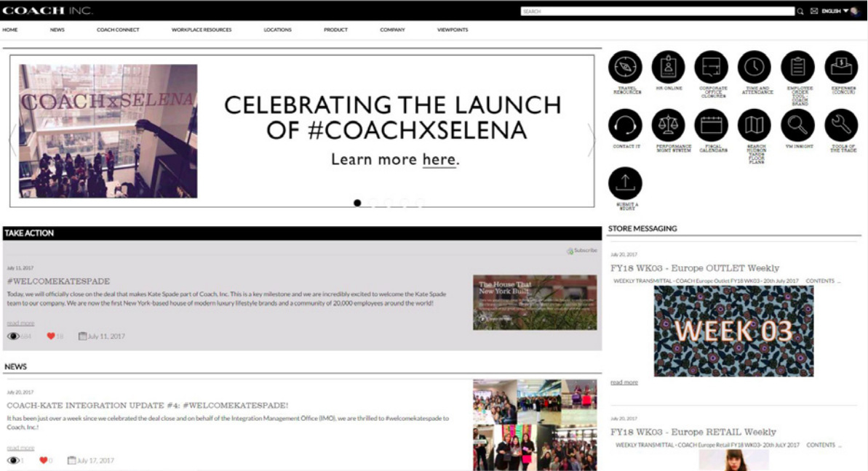868x471 pixels.
Task: Advance the banner with the right arrow
Action: [x=592, y=140]
